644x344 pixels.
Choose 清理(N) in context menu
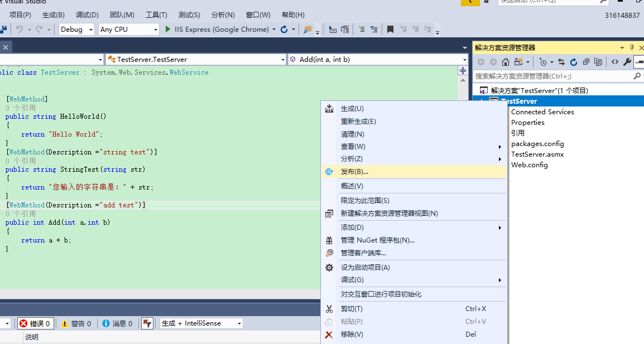coord(414,134)
